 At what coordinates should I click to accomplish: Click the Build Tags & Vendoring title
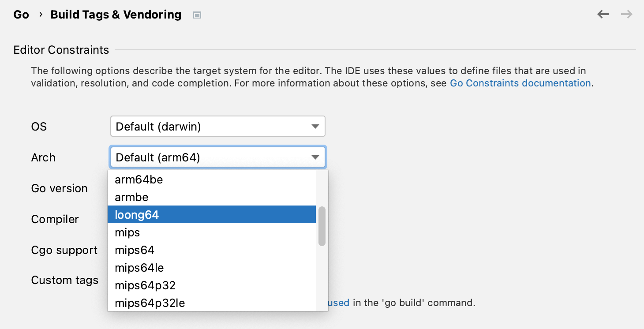click(116, 15)
